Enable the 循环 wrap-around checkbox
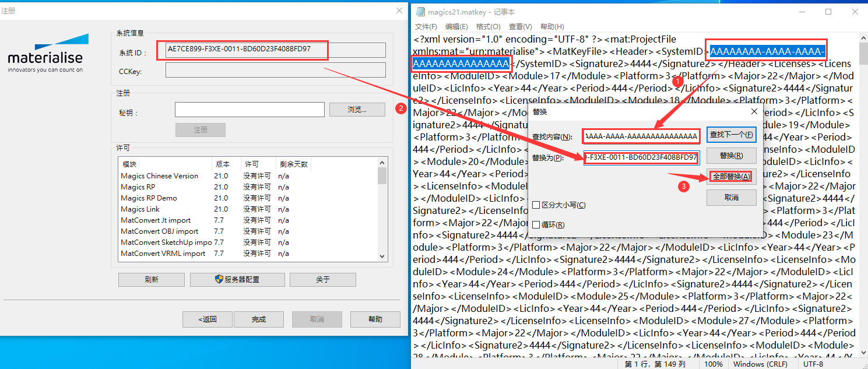The height and width of the screenshot is (369, 868). 536,225
